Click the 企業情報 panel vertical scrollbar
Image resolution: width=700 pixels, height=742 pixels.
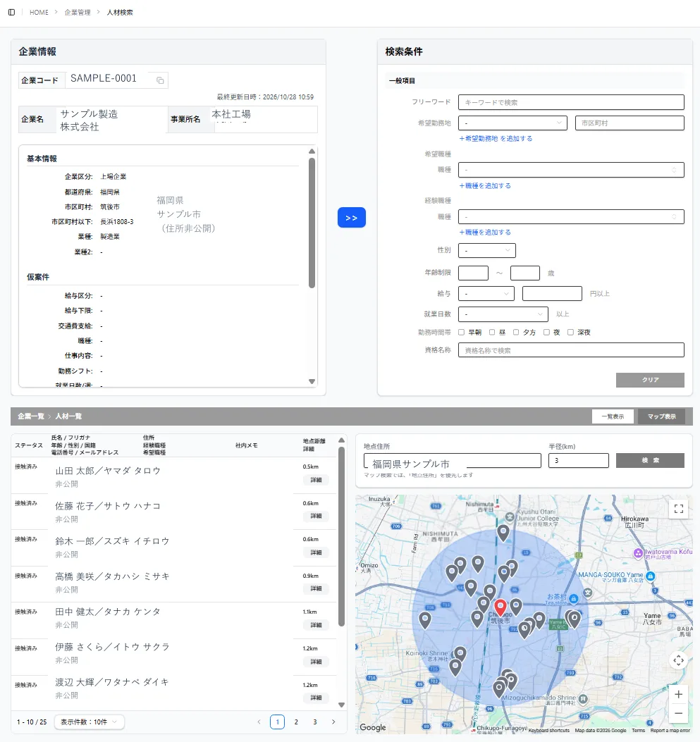312,223
